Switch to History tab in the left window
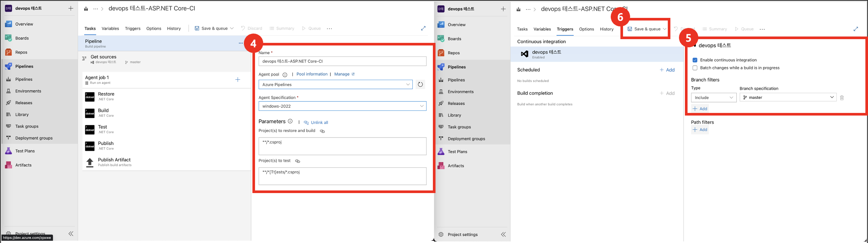This screenshot has width=868, height=243. [x=174, y=28]
